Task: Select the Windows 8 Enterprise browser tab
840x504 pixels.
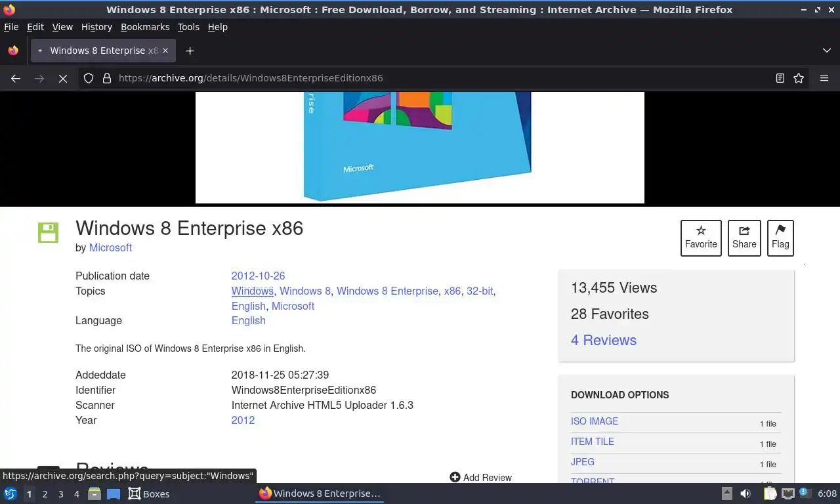Action: tap(104, 51)
